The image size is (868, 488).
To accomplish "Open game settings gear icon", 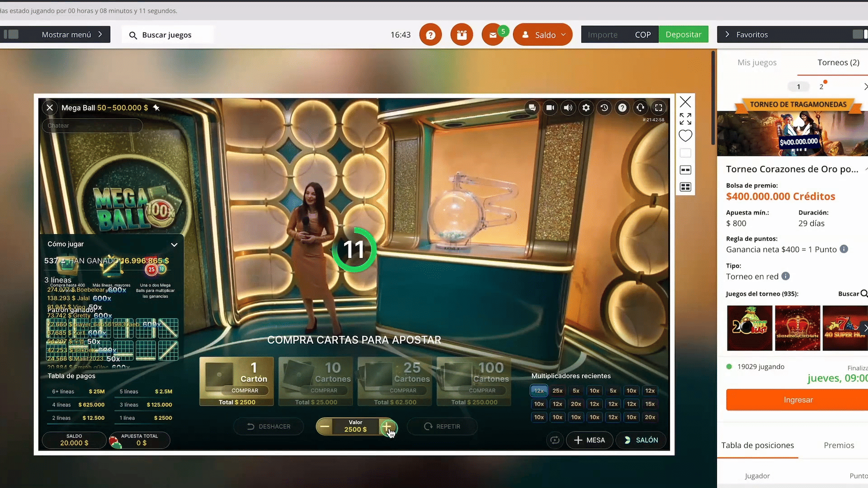I will [x=586, y=108].
